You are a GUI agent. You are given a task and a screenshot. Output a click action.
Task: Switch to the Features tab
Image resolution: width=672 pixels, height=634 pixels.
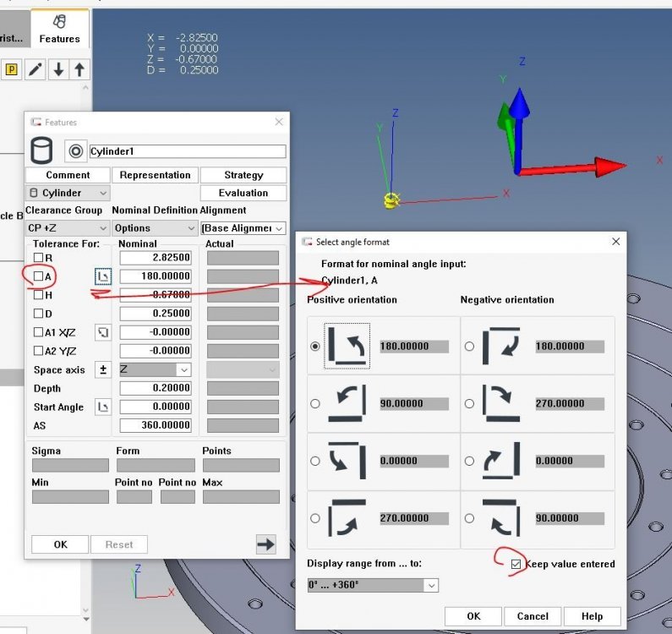(x=59, y=29)
